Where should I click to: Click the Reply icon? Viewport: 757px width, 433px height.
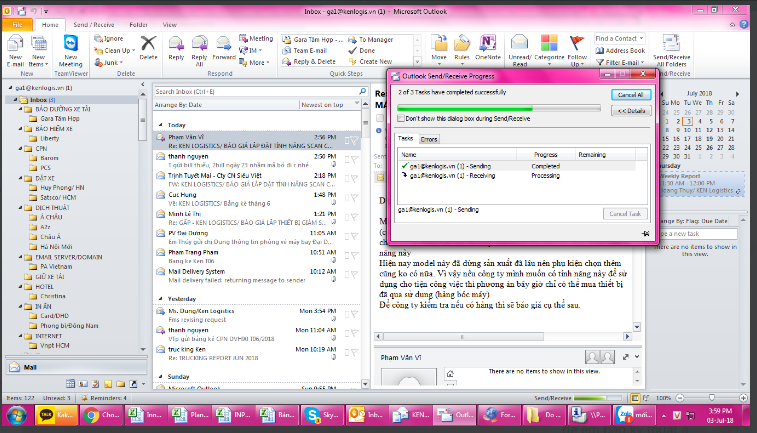pos(176,43)
